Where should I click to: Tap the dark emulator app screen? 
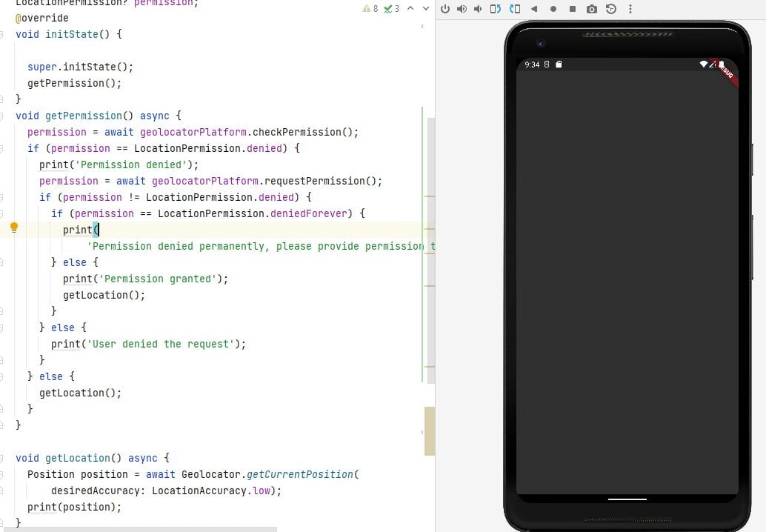(627, 282)
